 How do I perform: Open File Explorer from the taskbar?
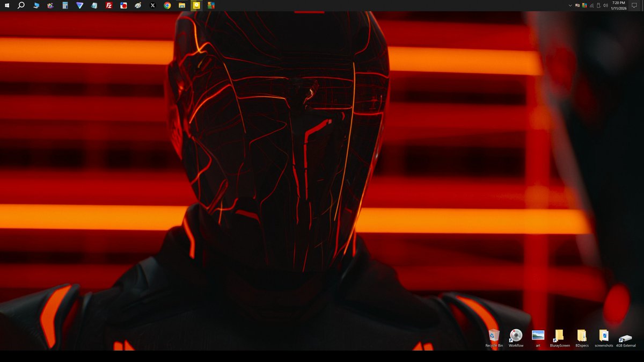point(181,5)
